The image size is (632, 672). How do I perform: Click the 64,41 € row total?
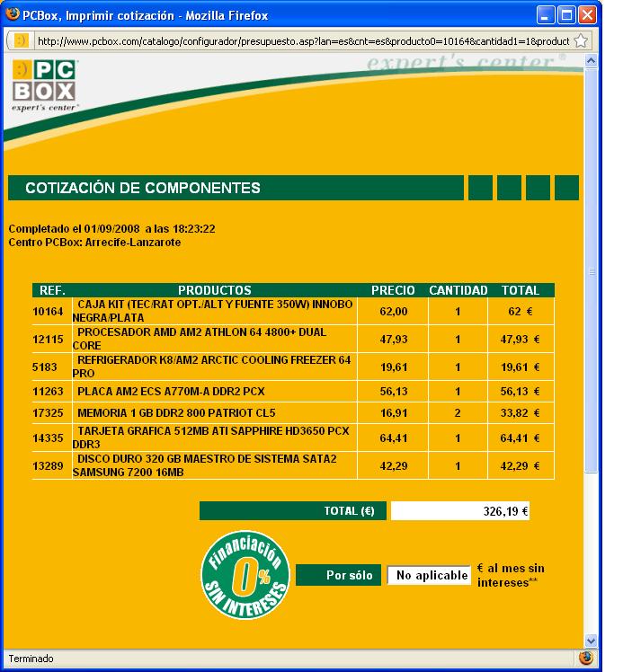(x=521, y=438)
